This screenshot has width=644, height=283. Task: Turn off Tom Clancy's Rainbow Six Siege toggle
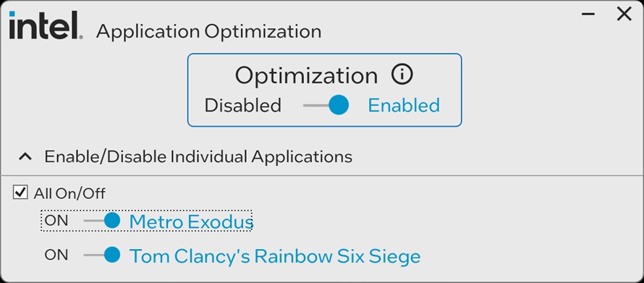click(x=102, y=255)
